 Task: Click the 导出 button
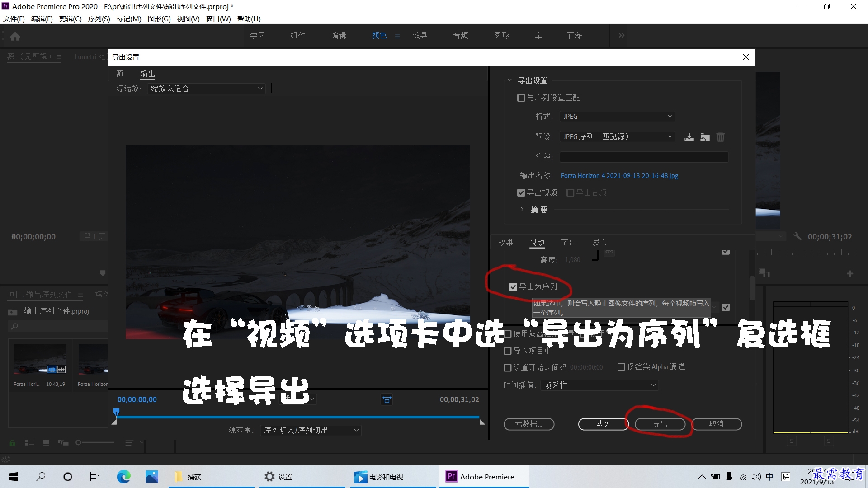tap(660, 424)
